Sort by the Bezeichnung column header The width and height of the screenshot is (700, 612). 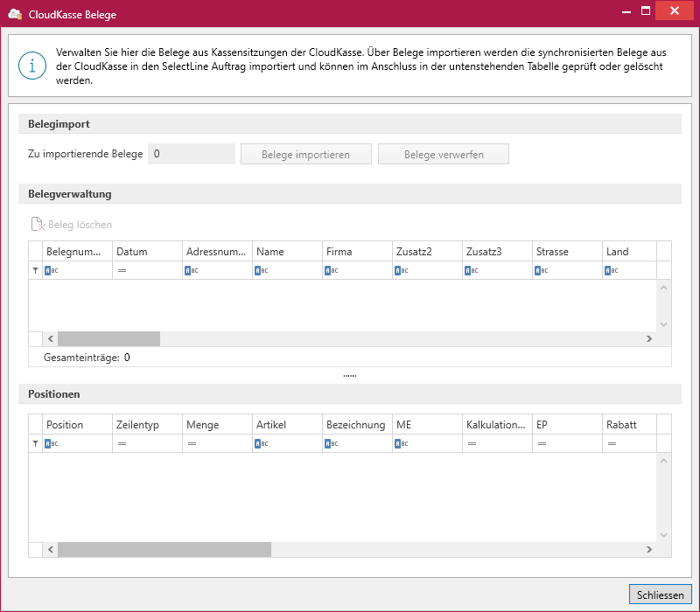358,424
